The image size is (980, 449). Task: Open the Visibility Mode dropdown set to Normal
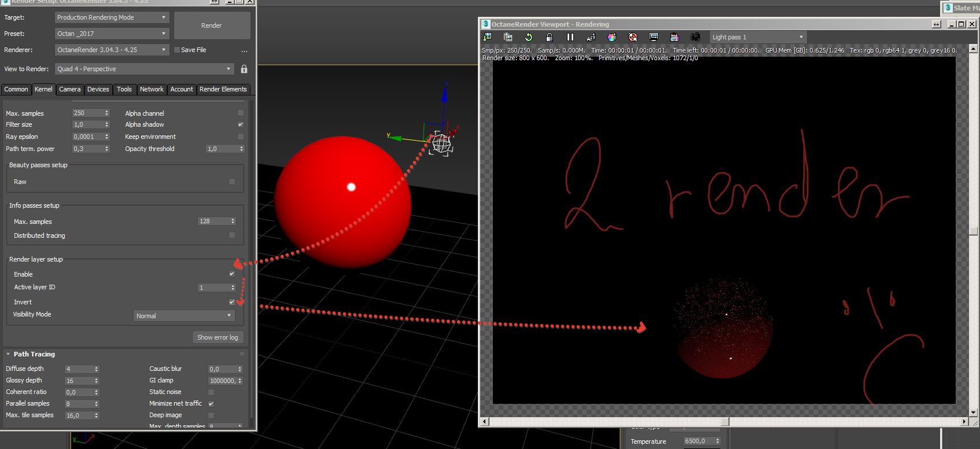pos(183,315)
